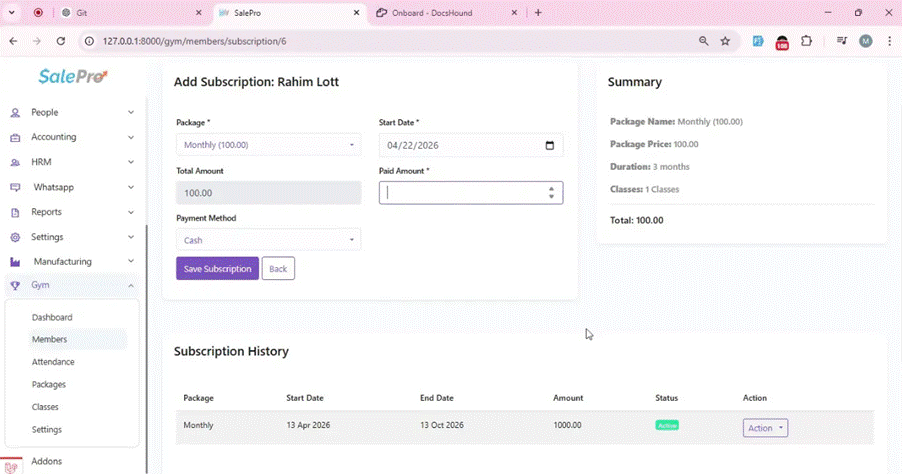Screen dimensions: 902x474
Task: Click the Paid Amount input field
Action: tap(463, 193)
